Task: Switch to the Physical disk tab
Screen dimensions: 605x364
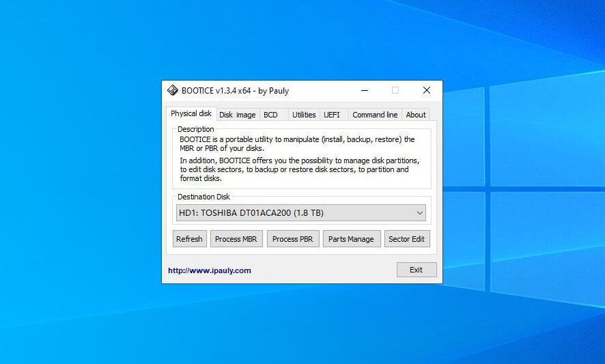Action: pos(191,113)
